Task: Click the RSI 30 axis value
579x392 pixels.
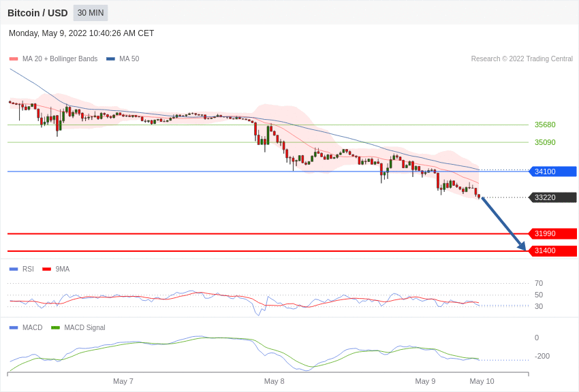Action: click(x=539, y=306)
